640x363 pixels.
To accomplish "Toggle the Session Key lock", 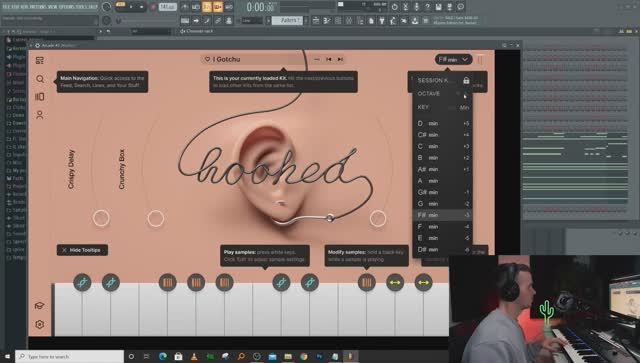I will point(466,80).
